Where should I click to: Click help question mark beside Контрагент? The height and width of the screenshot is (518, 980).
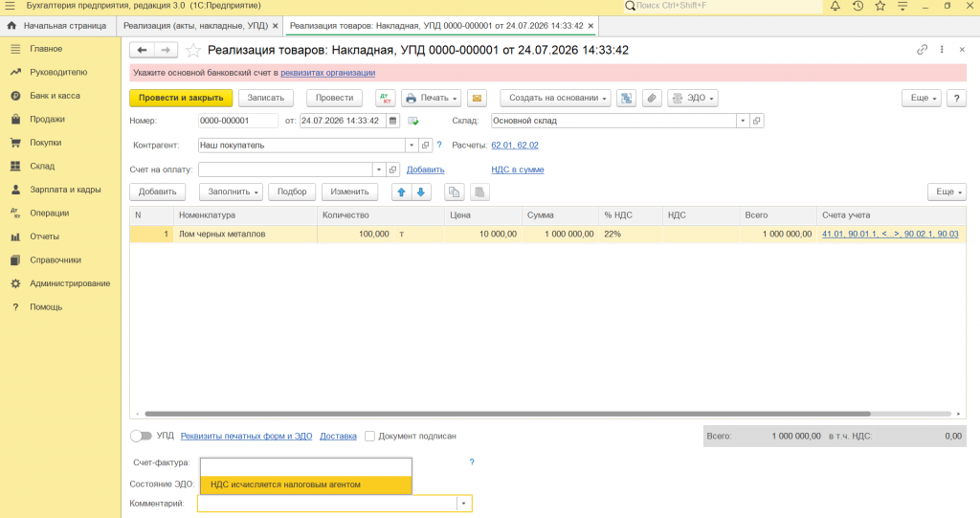[439, 145]
